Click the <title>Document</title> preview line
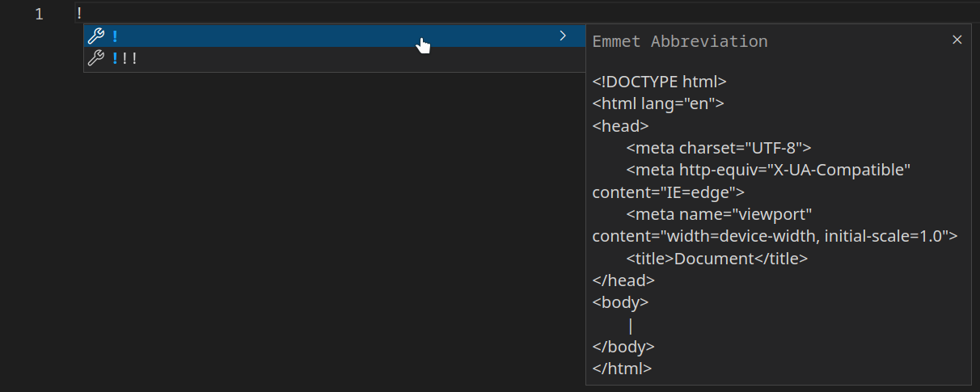The width and height of the screenshot is (980, 392). [x=716, y=259]
